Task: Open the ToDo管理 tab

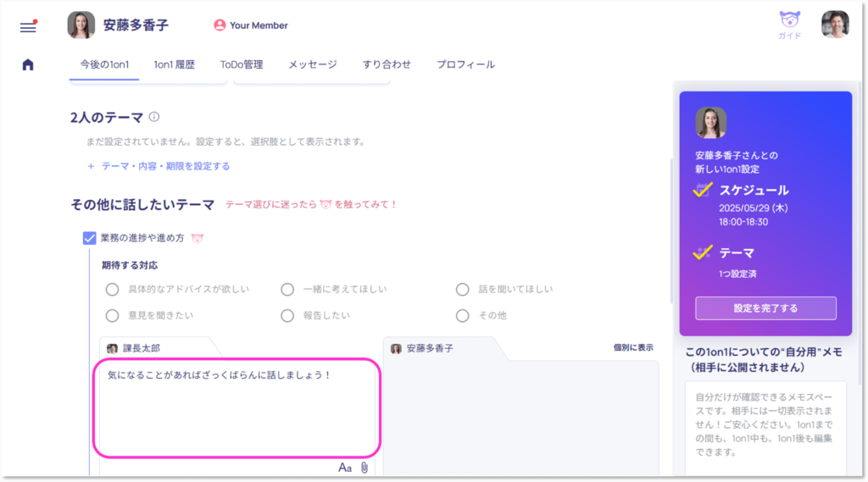Action: (242, 64)
